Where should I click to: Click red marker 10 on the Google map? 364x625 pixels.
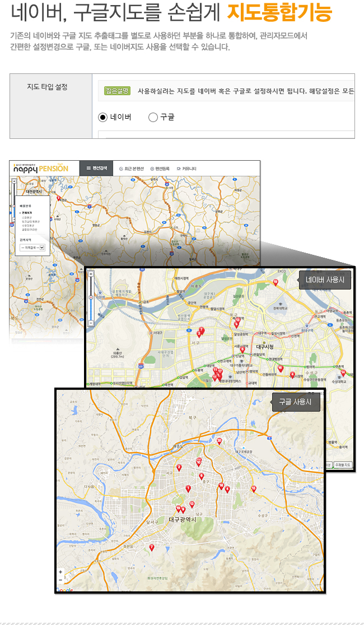click(199, 463)
